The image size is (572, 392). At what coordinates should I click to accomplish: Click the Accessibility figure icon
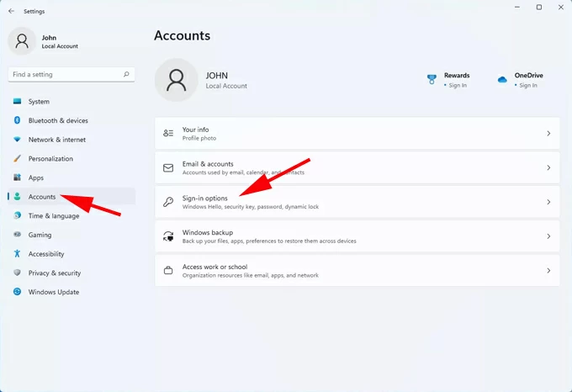pos(17,254)
